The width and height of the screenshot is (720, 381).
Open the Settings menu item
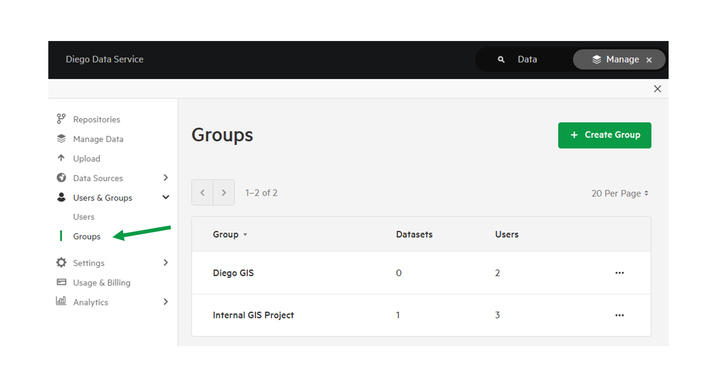click(x=89, y=263)
